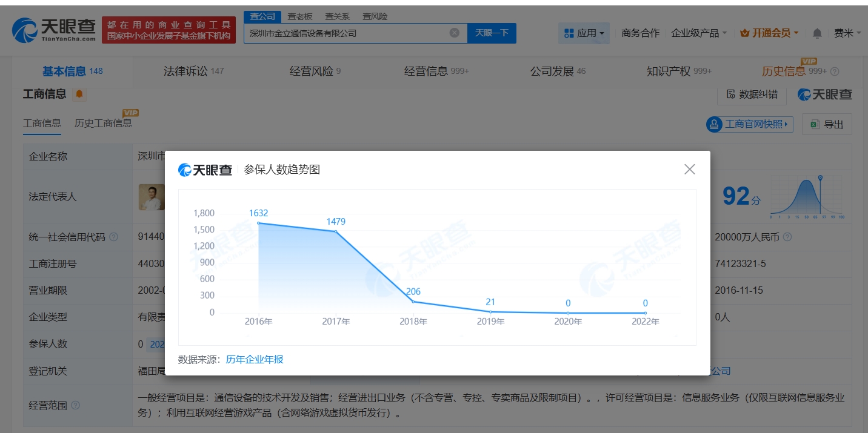Click the 天眼查 logo at top left
This screenshot has height=433, width=868.
click(55, 29)
